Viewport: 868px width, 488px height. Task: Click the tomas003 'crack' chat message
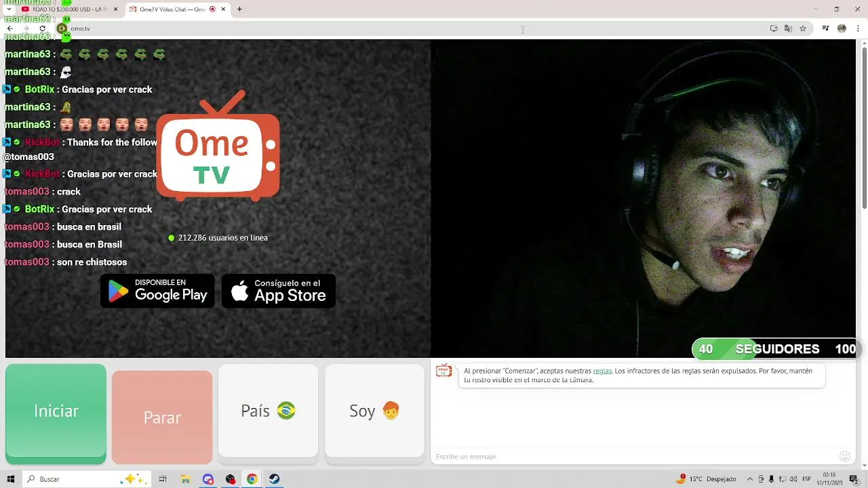point(43,192)
